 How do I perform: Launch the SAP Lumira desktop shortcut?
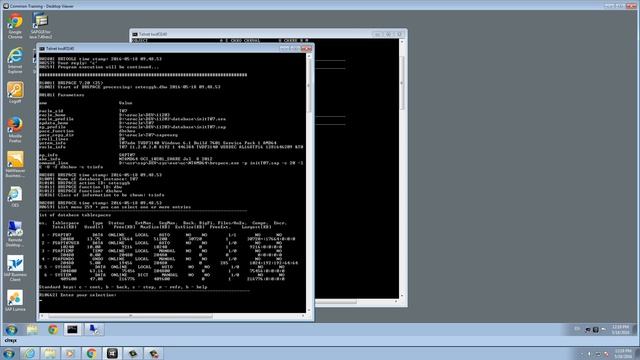pos(15,301)
